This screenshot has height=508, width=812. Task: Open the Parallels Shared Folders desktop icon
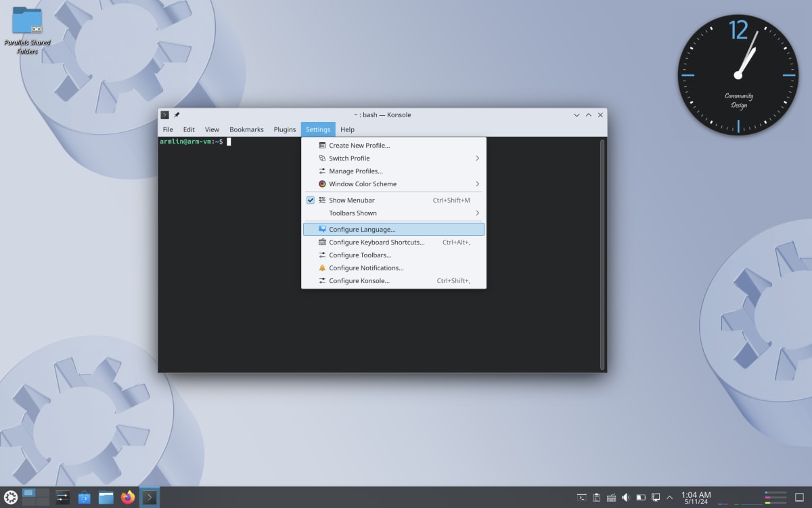tap(27, 30)
